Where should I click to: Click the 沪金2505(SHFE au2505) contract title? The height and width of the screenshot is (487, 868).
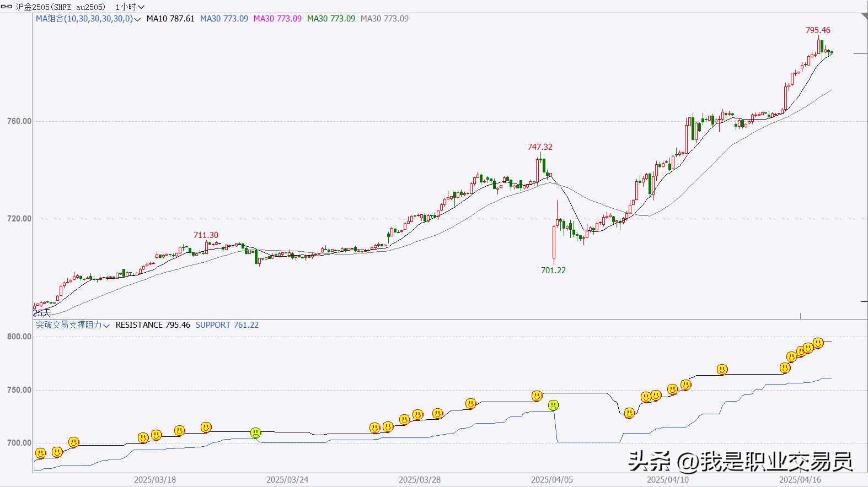60,7
